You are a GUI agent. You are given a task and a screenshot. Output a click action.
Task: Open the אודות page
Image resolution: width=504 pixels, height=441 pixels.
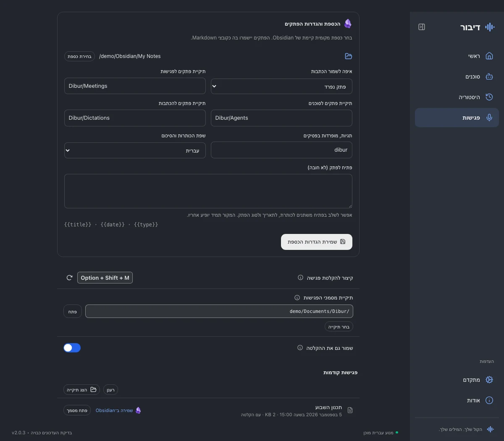pyautogui.click(x=457, y=400)
